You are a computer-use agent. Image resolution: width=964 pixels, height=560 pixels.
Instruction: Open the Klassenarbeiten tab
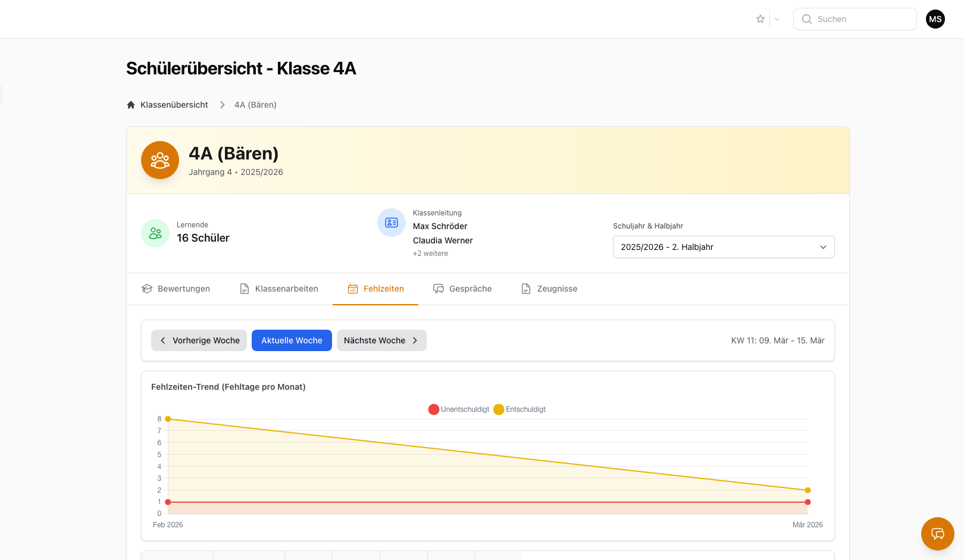[279, 289]
